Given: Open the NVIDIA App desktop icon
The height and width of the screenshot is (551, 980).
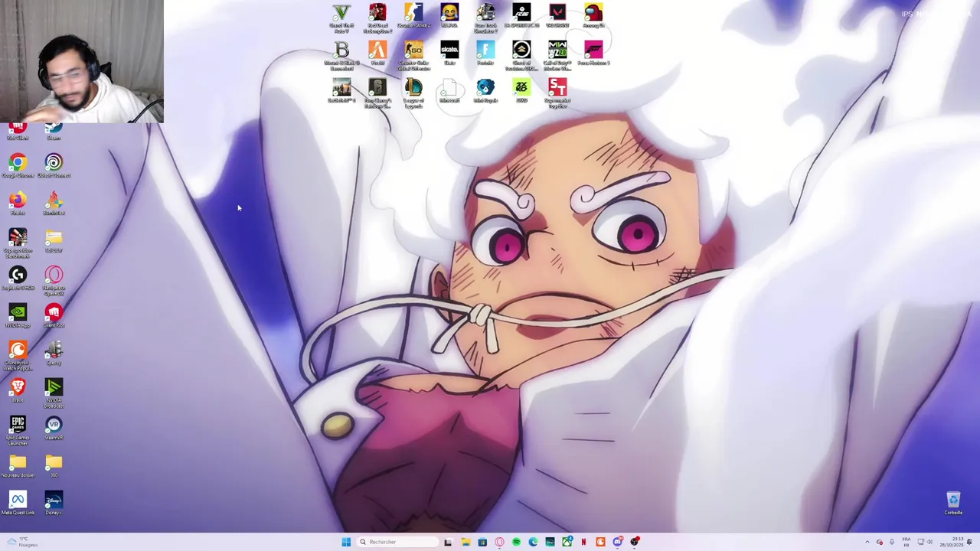Looking at the screenshot, I should (18, 316).
